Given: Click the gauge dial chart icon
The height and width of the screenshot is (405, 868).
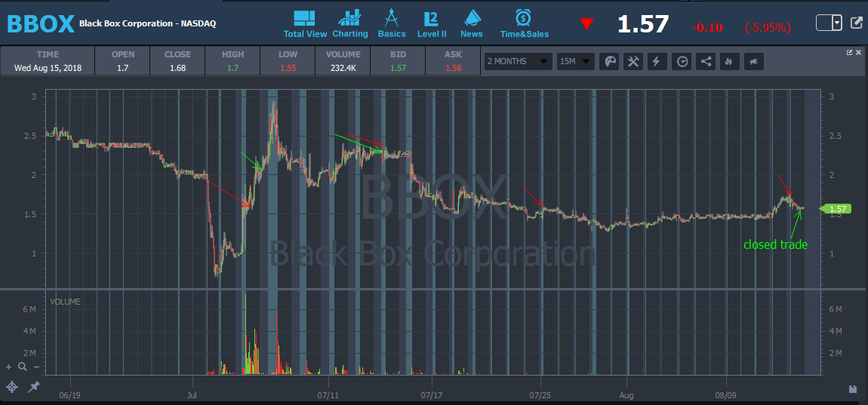Looking at the screenshot, I should coord(682,61).
